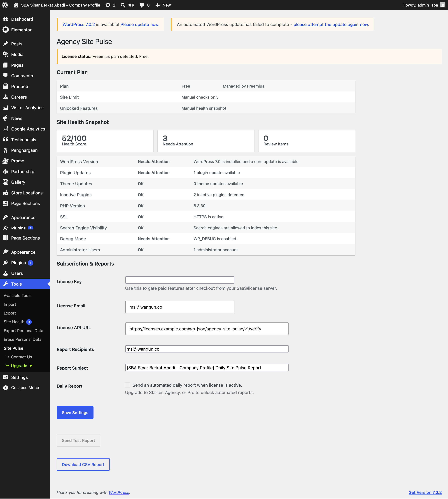Open Erase Personal Data submenu item

(22, 339)
